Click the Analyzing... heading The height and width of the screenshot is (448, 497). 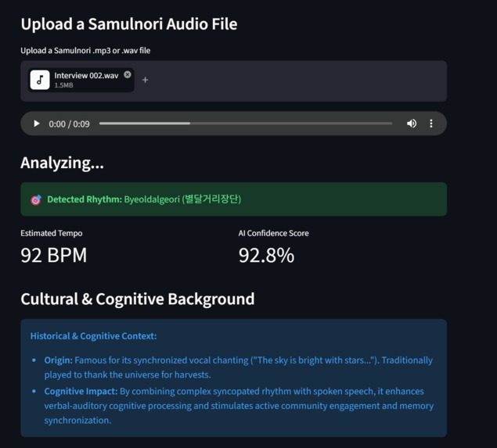62,163
